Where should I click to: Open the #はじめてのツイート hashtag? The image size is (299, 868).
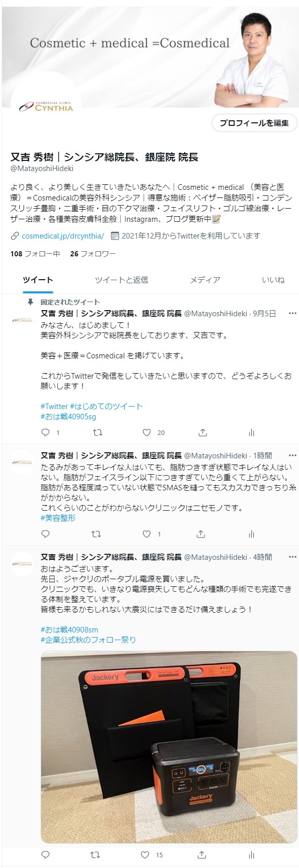click(x=106, y=406)
